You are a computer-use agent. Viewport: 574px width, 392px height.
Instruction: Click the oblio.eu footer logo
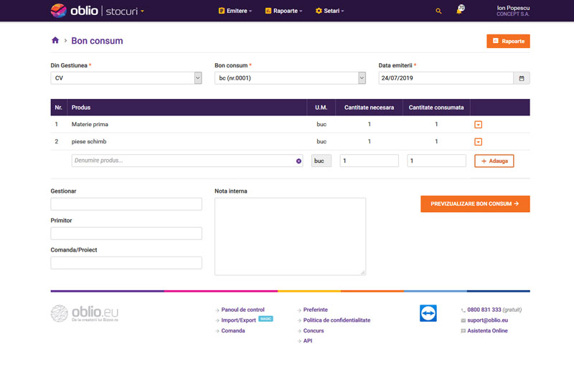click(x=85, y=313)
